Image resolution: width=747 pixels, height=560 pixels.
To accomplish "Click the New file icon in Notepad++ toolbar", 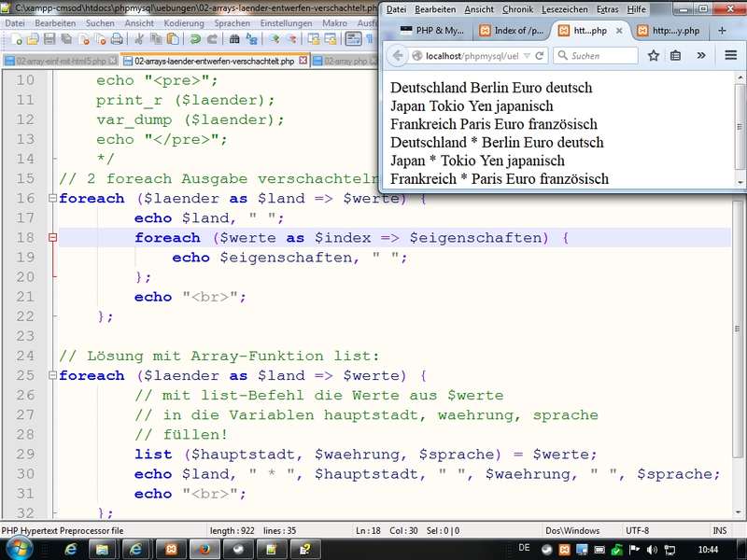I will click(x=16, y=39).
